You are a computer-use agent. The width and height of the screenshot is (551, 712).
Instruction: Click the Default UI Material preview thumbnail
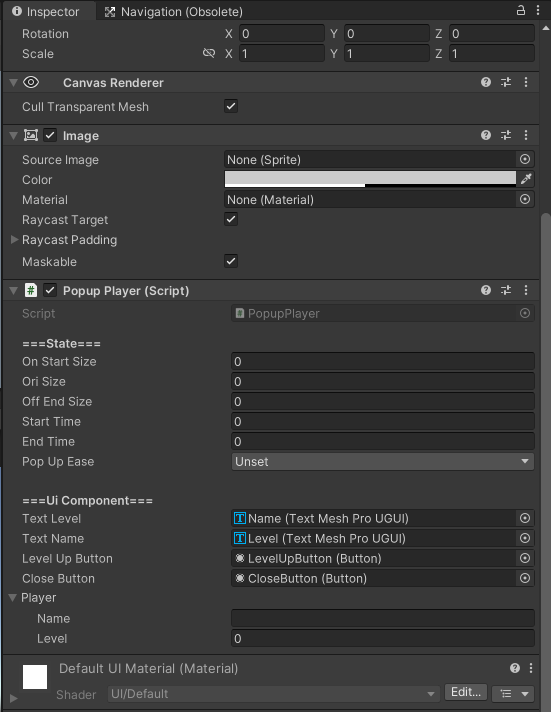35,677
